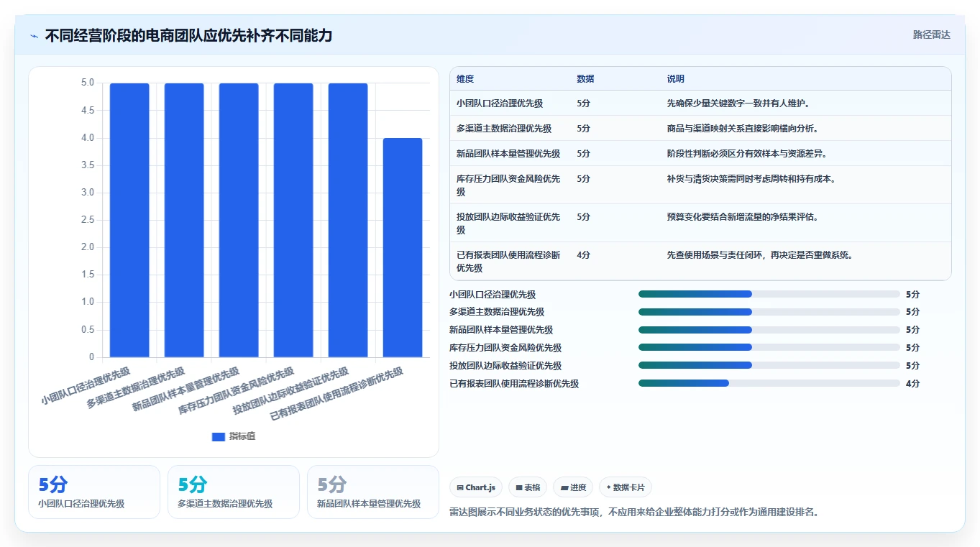Click the 路径雷达 label in the header
Image resolution: width=980 pixels, height=547 pixels.
(x=931, y=35)
